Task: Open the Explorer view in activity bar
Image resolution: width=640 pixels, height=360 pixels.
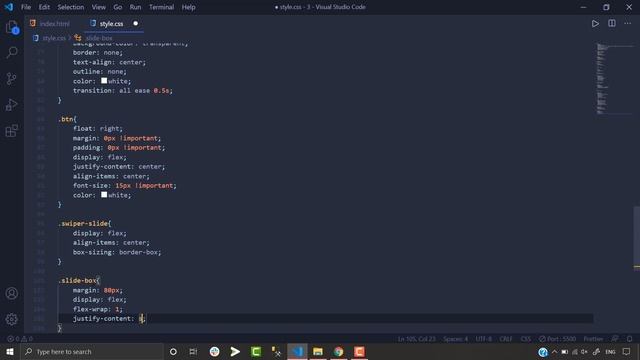Action: pos(12,27)
